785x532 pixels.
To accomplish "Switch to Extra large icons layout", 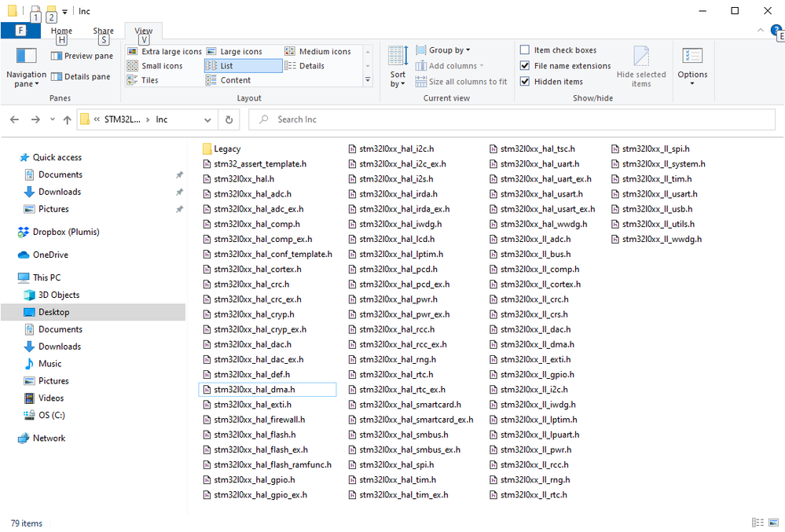I will [x=164, y=51].
